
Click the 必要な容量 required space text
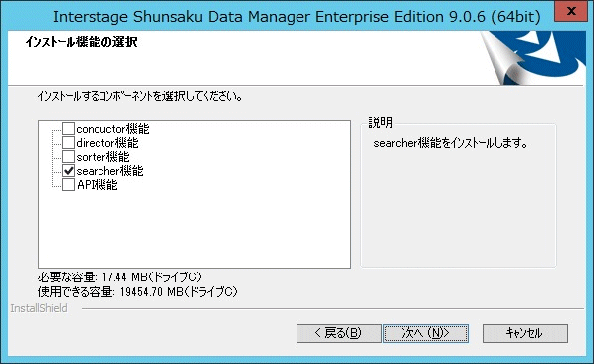(119, 277)
